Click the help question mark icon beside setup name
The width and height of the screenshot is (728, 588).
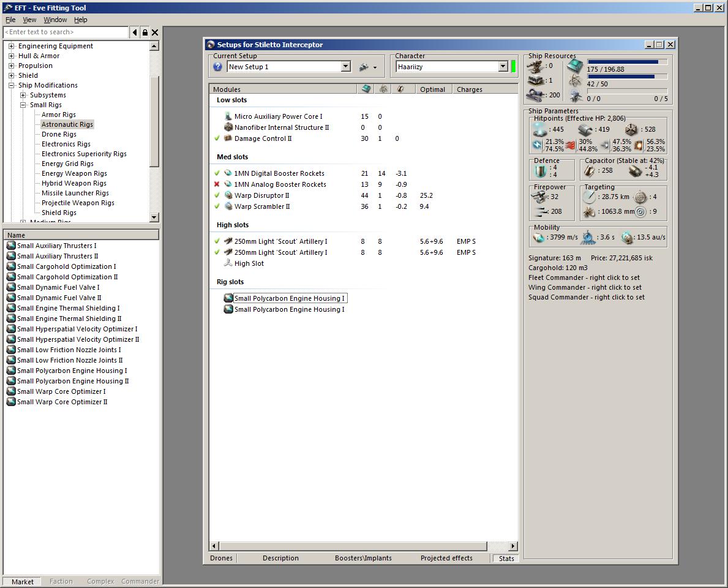coord(218,67)
